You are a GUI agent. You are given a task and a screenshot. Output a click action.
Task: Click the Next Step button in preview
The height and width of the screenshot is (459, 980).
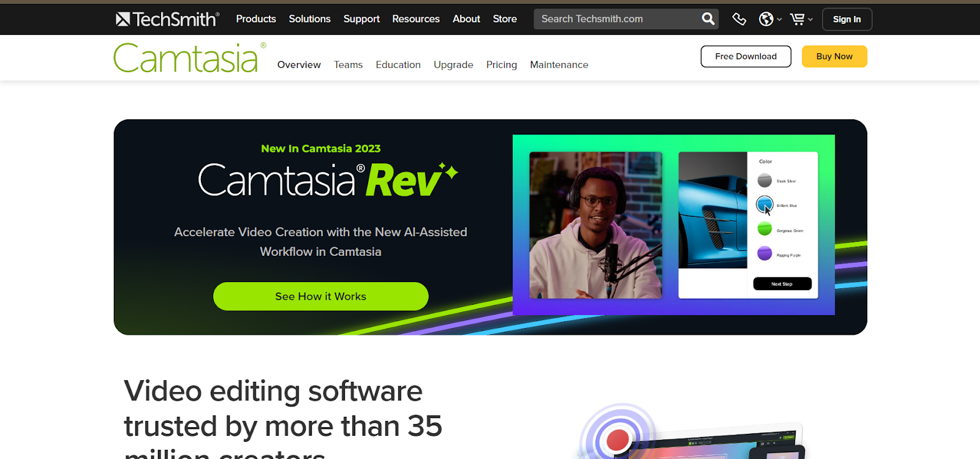[782, 284]
